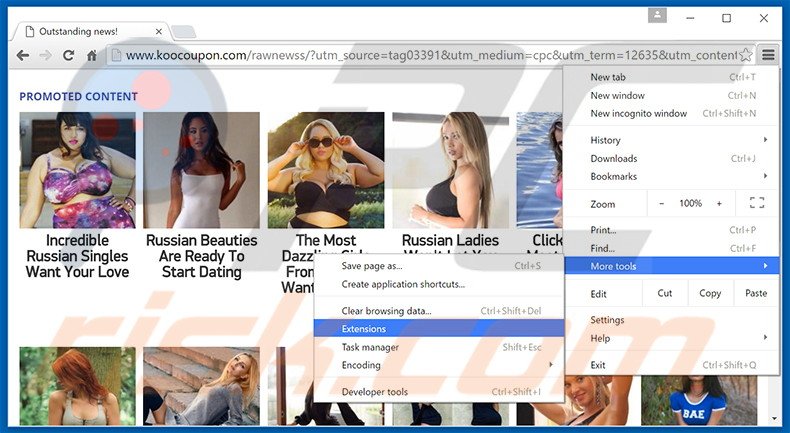Reload the page with refresh icon
The height and width of the screenshot is (433, 790).
[x=68, y=55]
